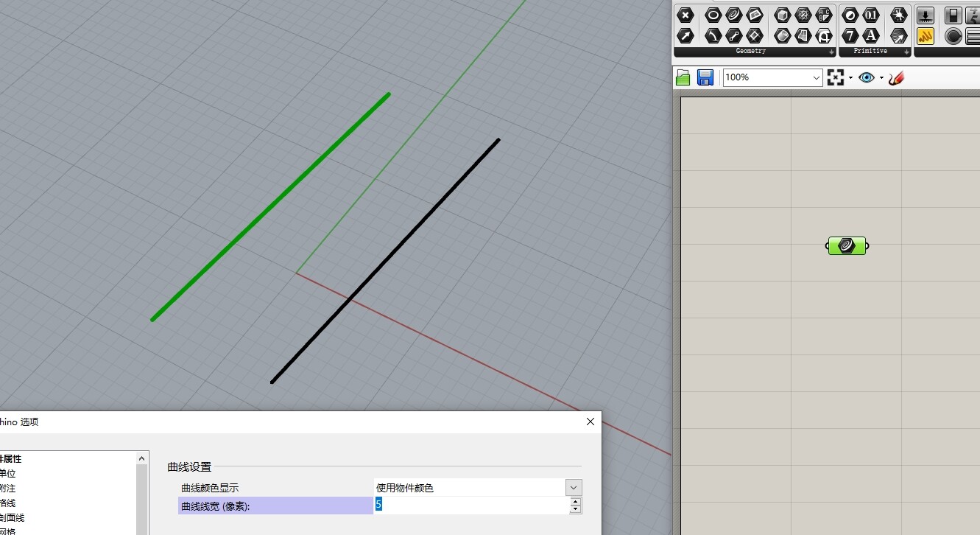Open file using the green folder icon
The image size is (980, 535).
pos(683,77)
